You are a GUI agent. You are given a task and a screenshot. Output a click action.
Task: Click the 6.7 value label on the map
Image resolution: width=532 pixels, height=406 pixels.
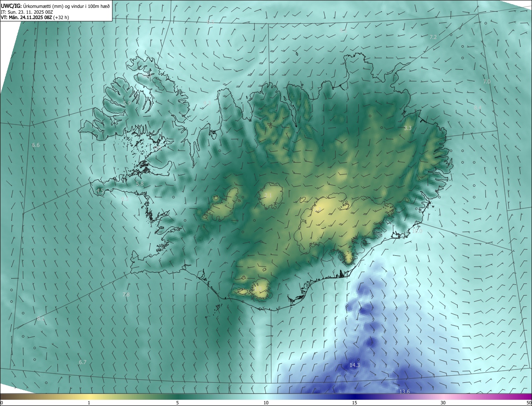point(83,362)
